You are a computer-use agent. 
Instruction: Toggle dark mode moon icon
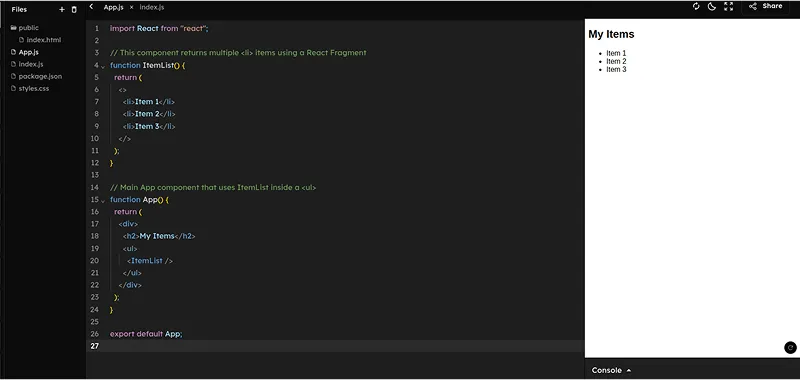(x=711, y=6)
